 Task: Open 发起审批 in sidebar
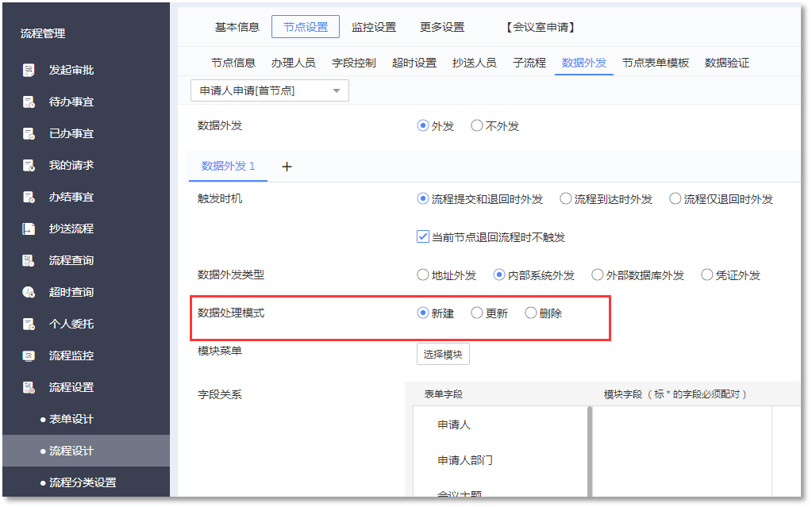[71, 70]
